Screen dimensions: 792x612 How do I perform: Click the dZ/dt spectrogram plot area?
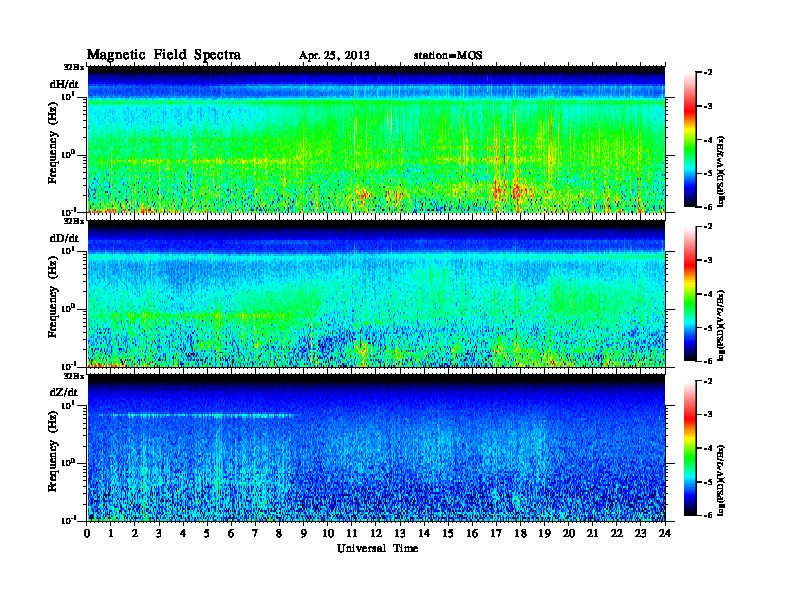pyautogui.click(x=376, y=448)
